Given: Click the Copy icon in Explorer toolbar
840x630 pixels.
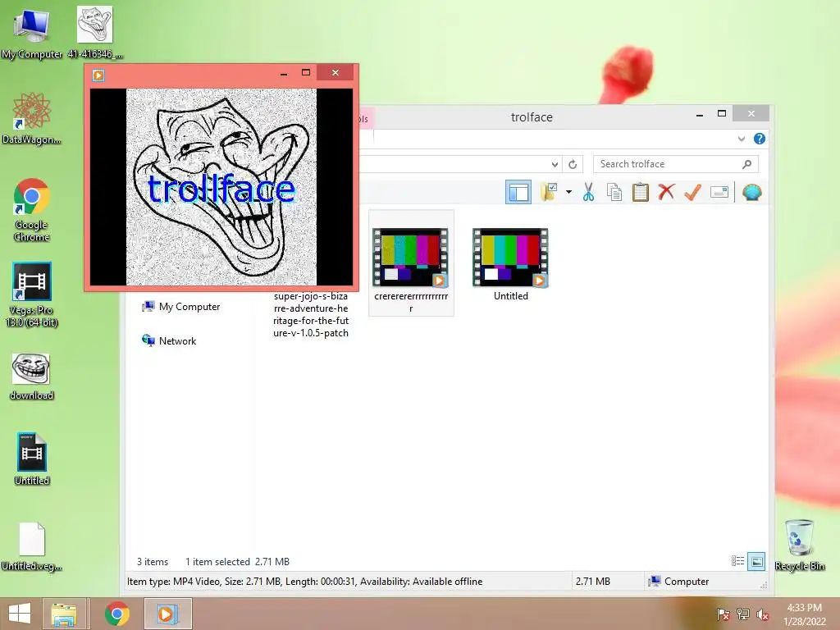Looking at the screenshot, I should (x=614, y=192).
